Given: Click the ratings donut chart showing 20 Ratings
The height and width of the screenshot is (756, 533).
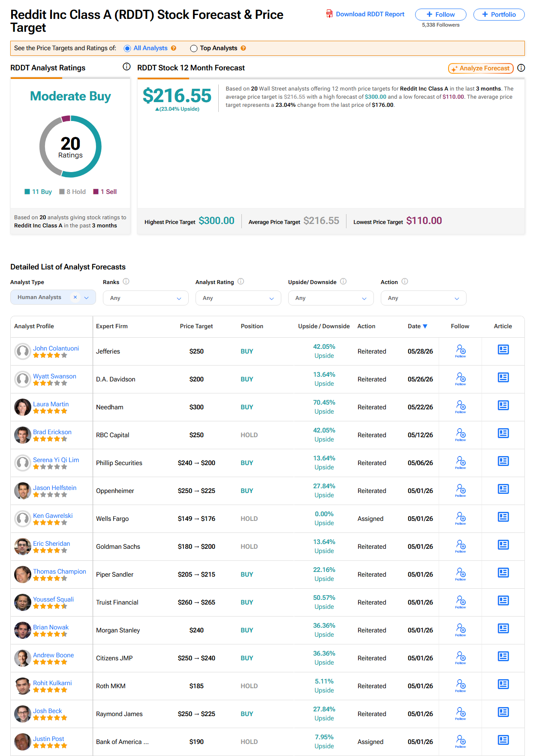Looking at the screenshot, I should [70, 147].
